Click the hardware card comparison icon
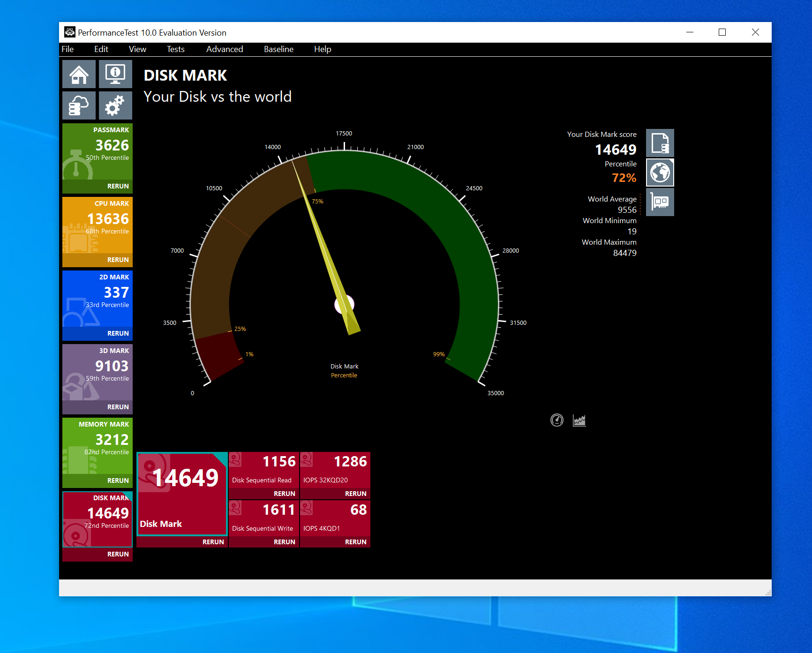 660,202
